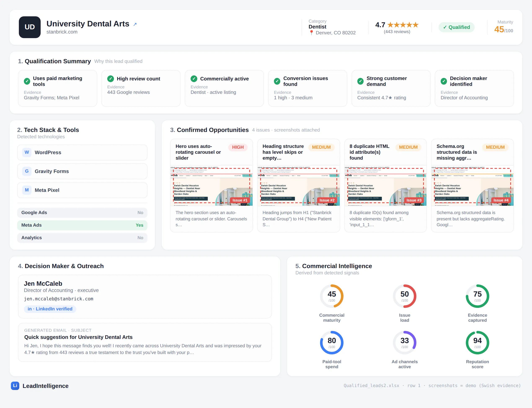Click the Dentist category value
This screenshot has height=408, width=532.
pos(317,27)
